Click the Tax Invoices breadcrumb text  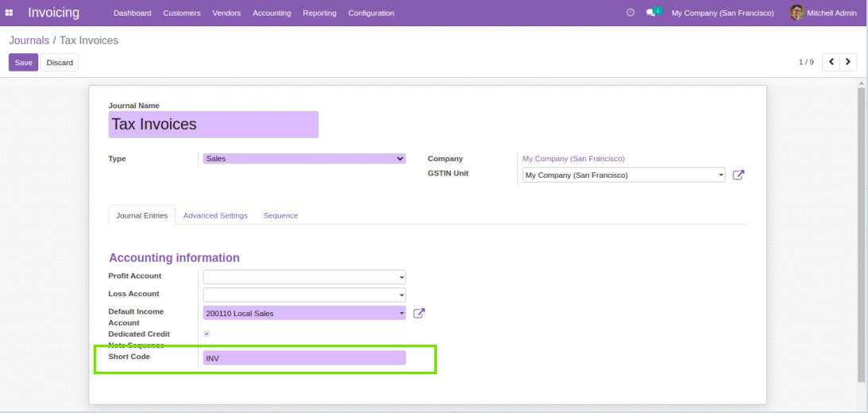(x=89, y=41)
